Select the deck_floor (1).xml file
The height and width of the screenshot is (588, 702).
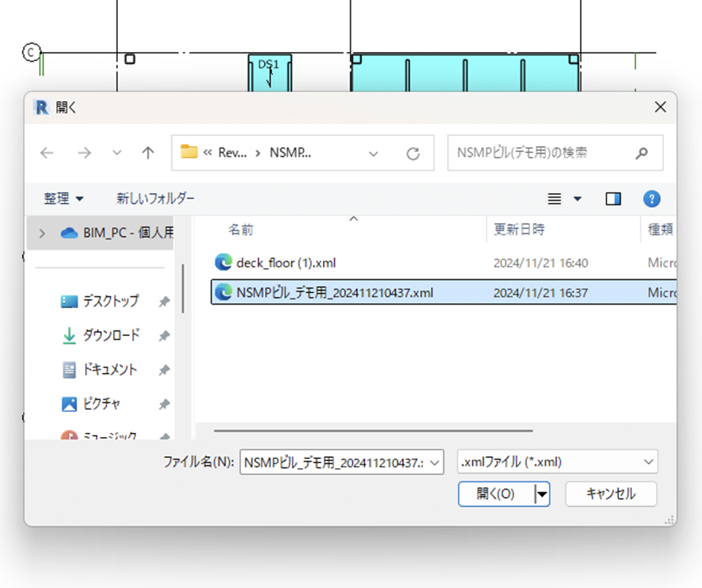tap(286, 263)
